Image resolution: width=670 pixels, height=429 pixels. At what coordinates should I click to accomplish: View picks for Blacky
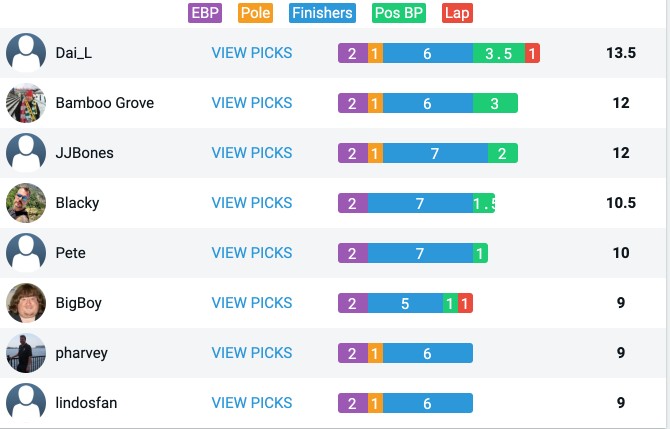(x=252, y=203)
